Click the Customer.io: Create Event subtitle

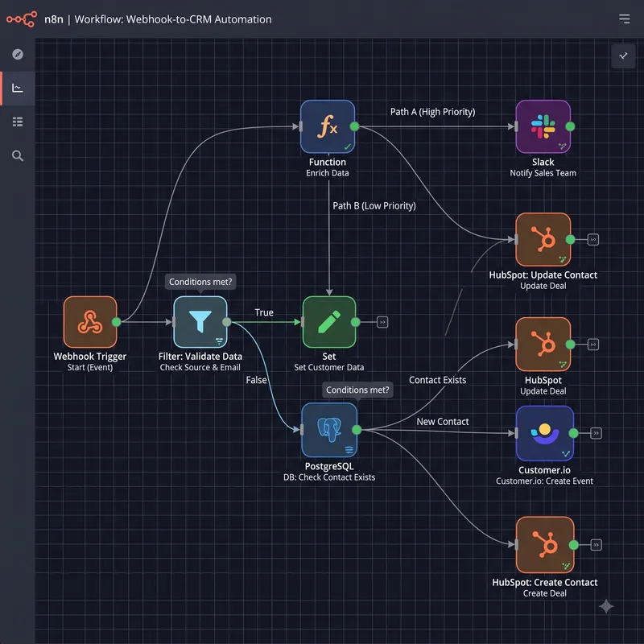(x=544, y=481)
